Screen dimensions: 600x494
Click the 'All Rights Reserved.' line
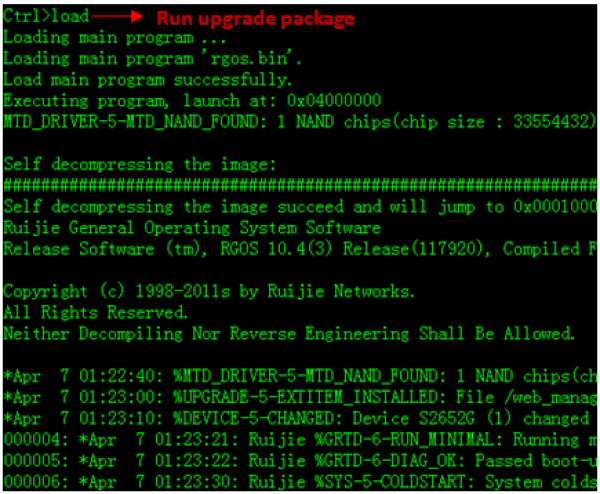96,313
